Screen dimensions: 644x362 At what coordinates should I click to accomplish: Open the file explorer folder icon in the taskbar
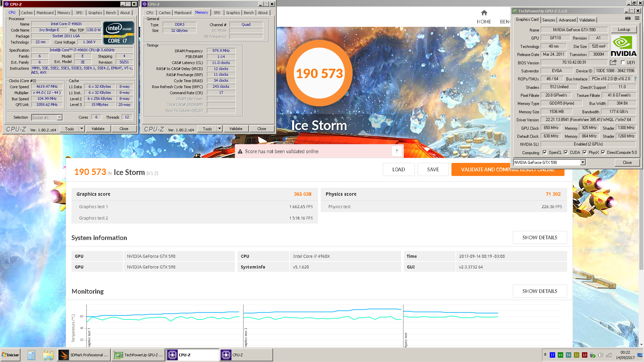tap(48, 355)
